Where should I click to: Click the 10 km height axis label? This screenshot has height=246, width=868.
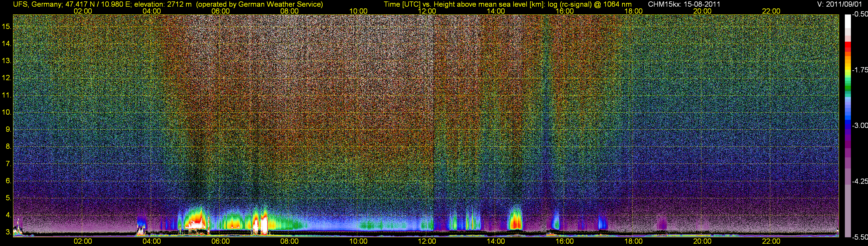[x=7, y=112]
